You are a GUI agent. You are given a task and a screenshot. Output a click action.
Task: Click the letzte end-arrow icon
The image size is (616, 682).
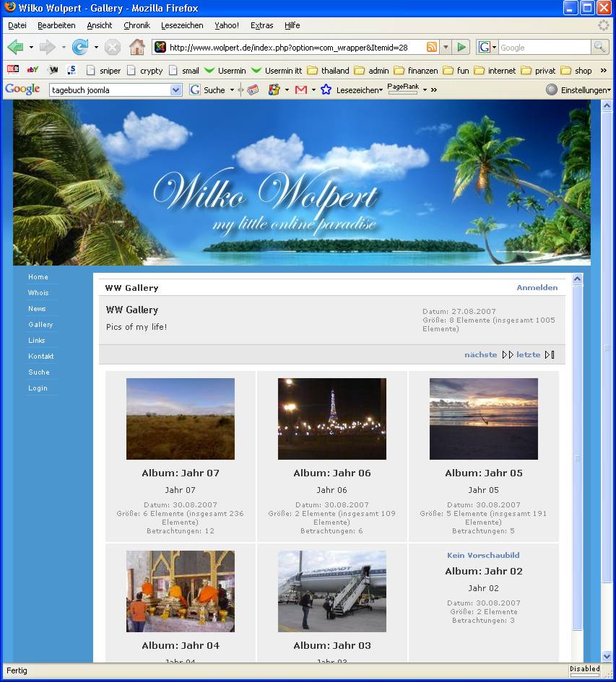click(550, 355)
